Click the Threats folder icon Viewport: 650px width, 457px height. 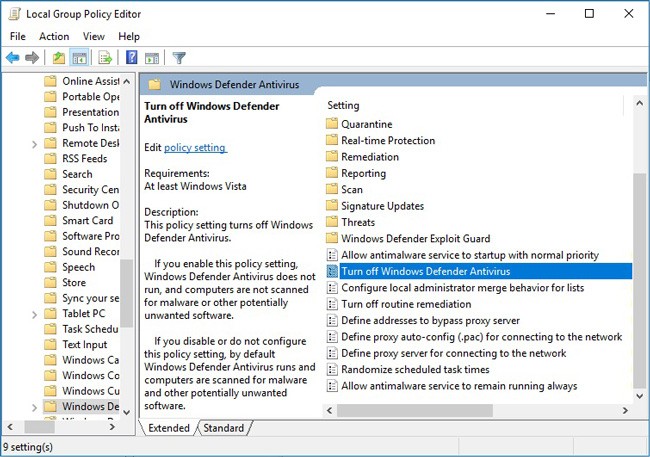[x=332, y=222]
